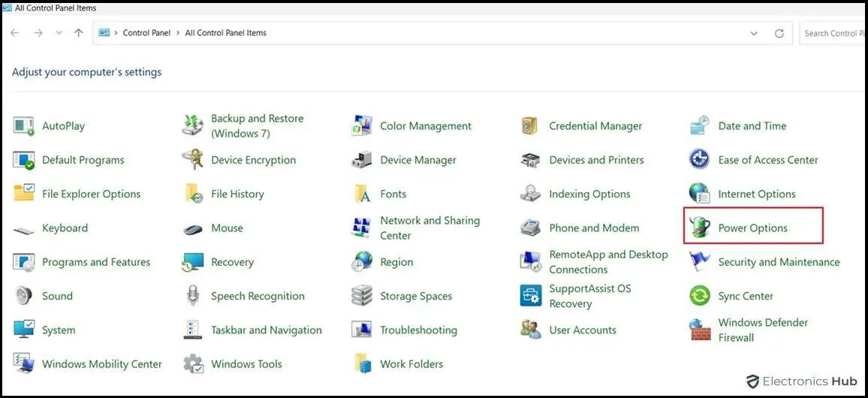Click the Mouse icon
The image size is (868, 398).
pyautogui.click(x=193, y=228)
